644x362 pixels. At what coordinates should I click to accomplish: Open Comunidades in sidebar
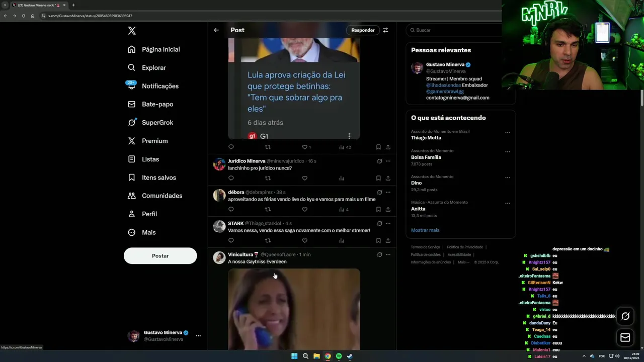point(155,196)
